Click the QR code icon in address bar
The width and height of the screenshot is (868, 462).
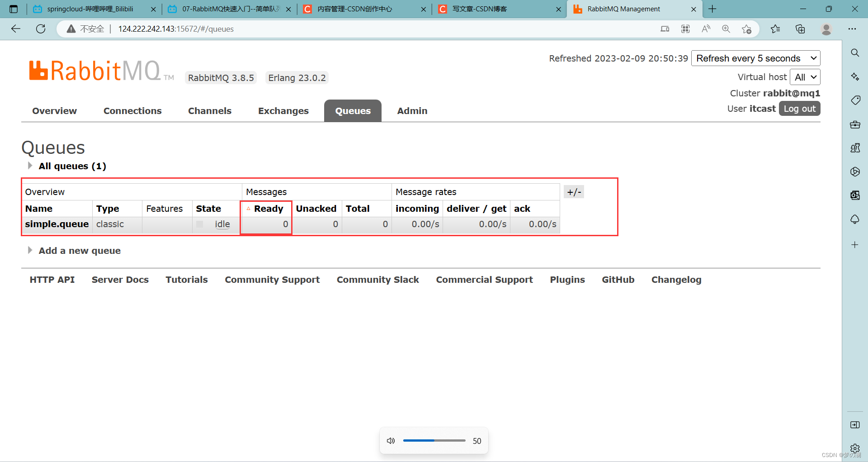click(x=685, y=29)
